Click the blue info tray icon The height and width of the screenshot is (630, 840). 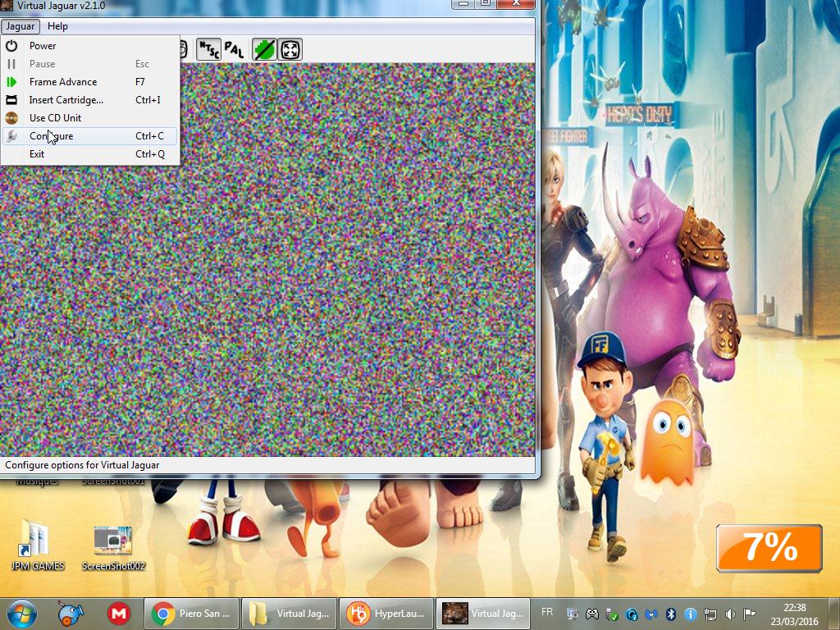(x=691, y=614)
